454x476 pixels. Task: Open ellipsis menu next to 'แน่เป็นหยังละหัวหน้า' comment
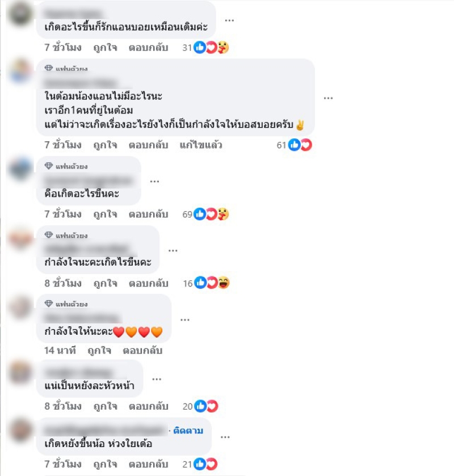click(157, 379)
